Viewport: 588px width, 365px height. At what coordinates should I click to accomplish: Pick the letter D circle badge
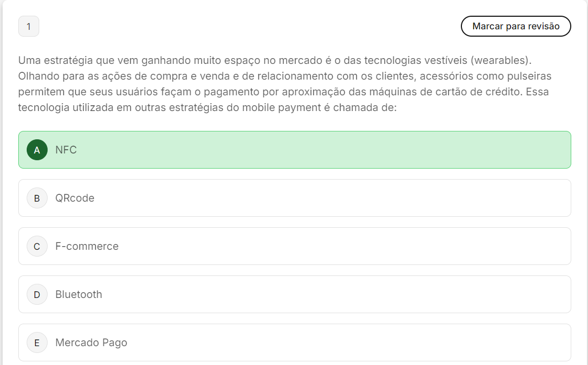(37, 294)
